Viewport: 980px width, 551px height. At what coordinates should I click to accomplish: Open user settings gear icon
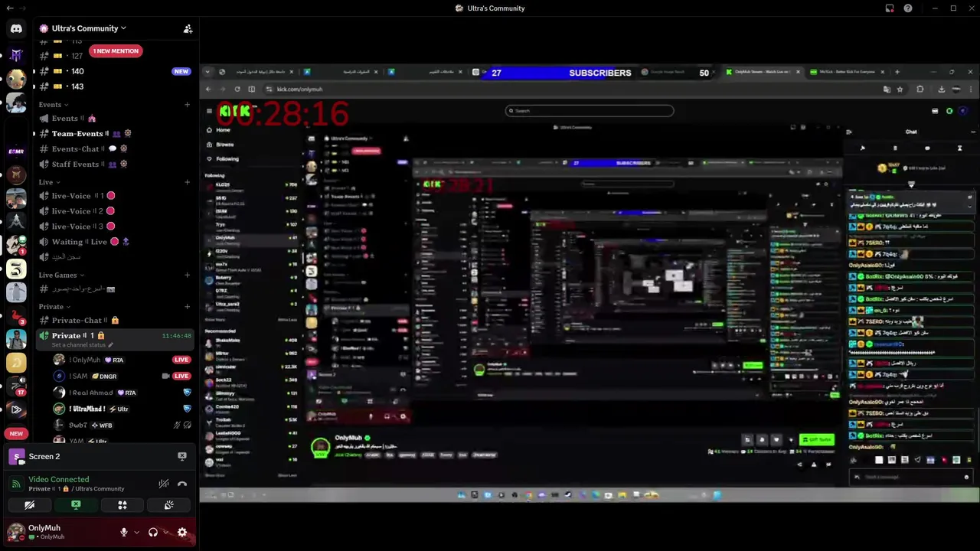tap(182, 532)
